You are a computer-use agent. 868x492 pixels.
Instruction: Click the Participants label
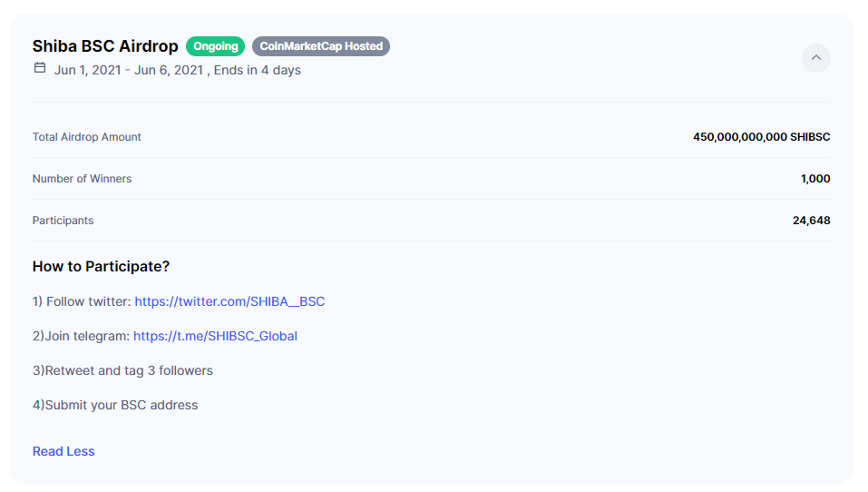tap(63, 221)
